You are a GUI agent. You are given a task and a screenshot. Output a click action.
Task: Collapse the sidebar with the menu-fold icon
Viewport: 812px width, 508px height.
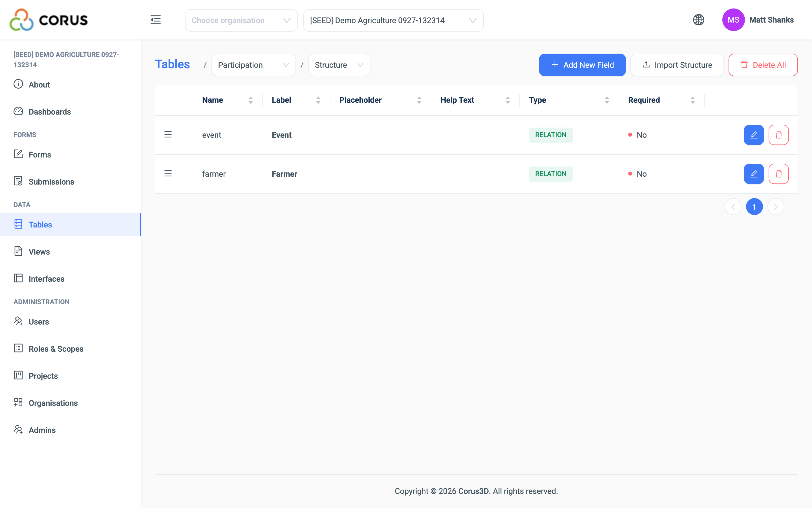(x=156, y=20)
